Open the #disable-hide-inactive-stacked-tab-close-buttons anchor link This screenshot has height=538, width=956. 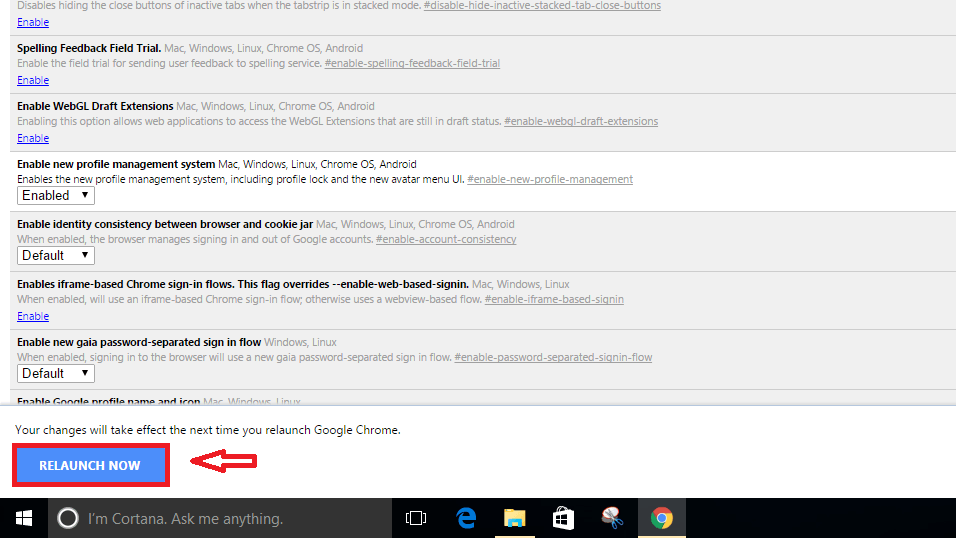542,5
